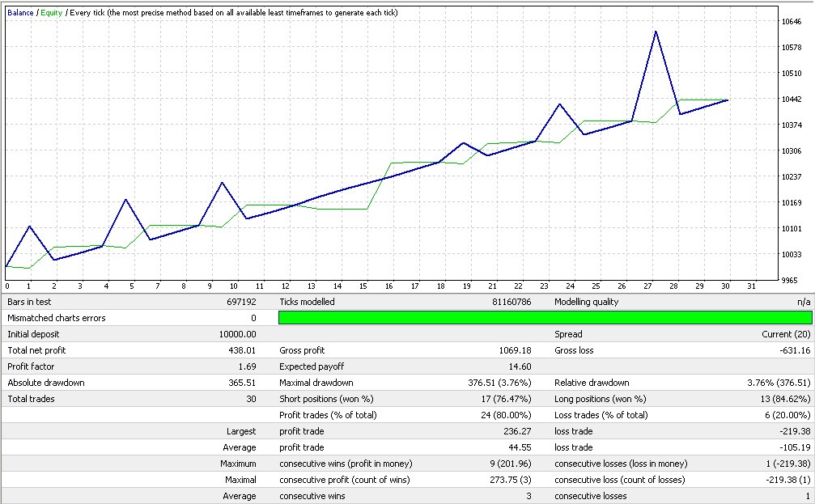Click the Total trades label
815x504 pixels.
(31, 399)
